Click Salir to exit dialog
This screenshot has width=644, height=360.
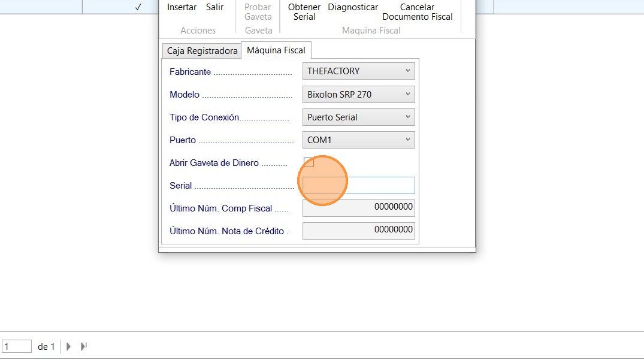point(215,7)
